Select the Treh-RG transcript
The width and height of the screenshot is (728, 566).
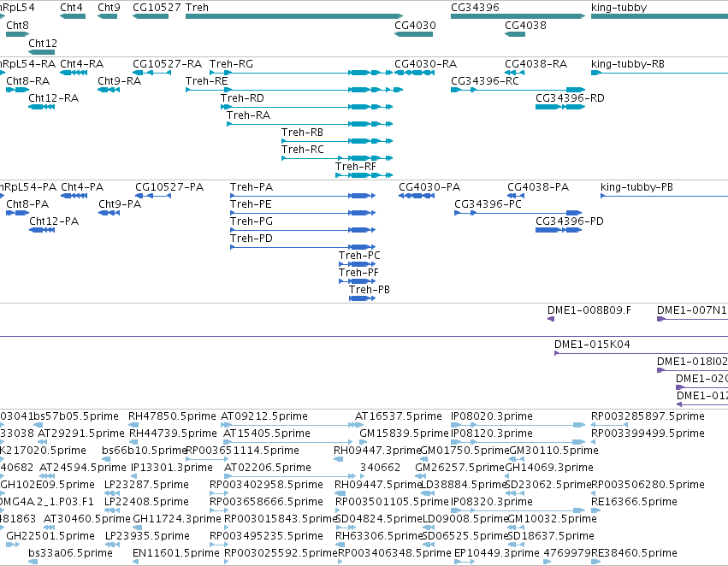[x=231, y=63]
